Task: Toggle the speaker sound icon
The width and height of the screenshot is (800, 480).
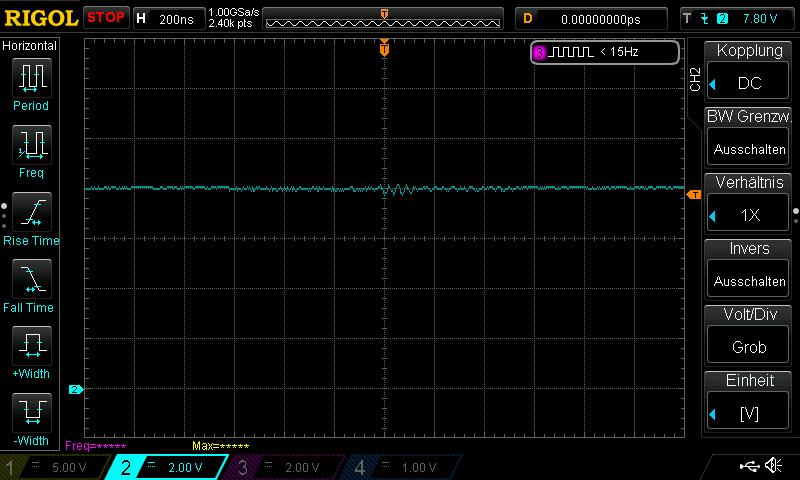Action: (x=773, y=465)
